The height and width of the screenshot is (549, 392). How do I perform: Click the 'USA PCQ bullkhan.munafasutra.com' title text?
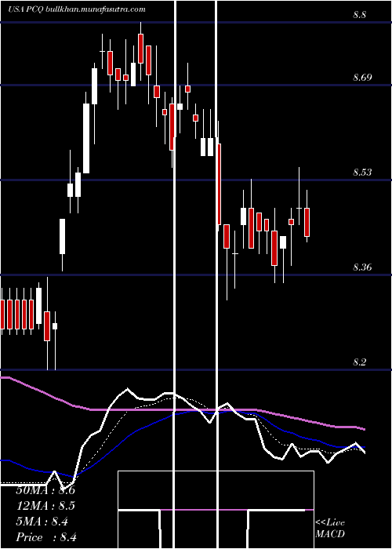coord(77,9)
